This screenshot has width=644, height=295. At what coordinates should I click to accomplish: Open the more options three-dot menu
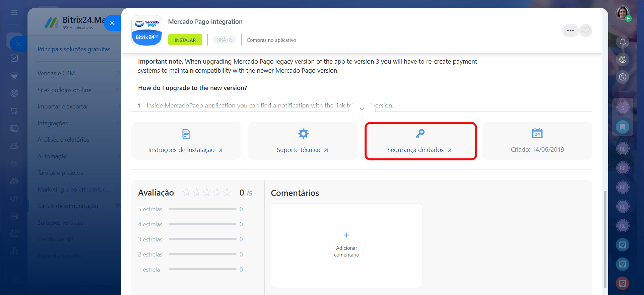570,30
